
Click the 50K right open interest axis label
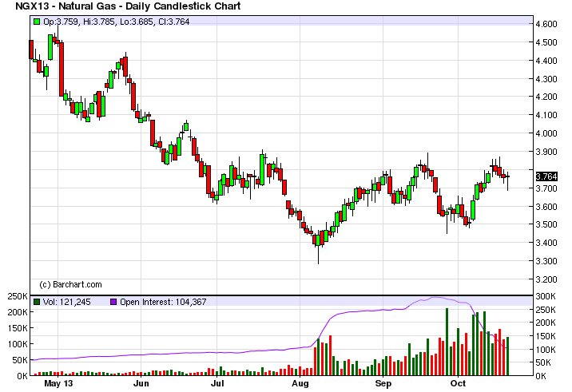[543, 362]
